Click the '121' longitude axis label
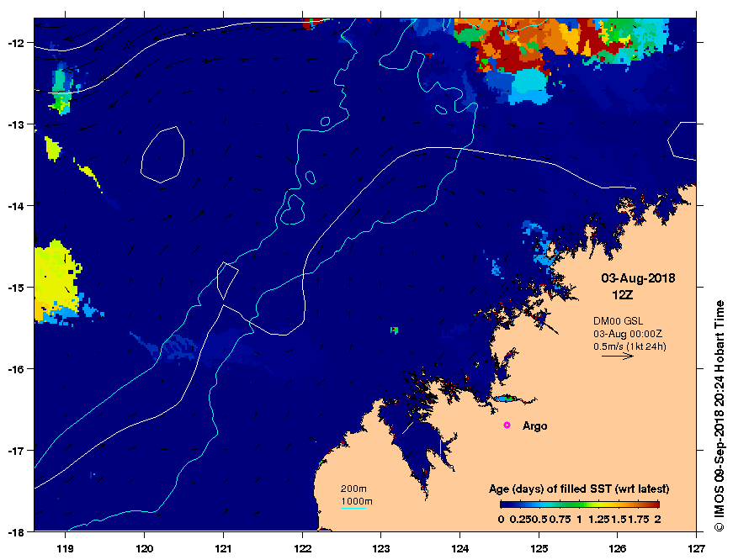Image resolution: width=733 pixels, height=560 pixels. click(x=223, y=549)
